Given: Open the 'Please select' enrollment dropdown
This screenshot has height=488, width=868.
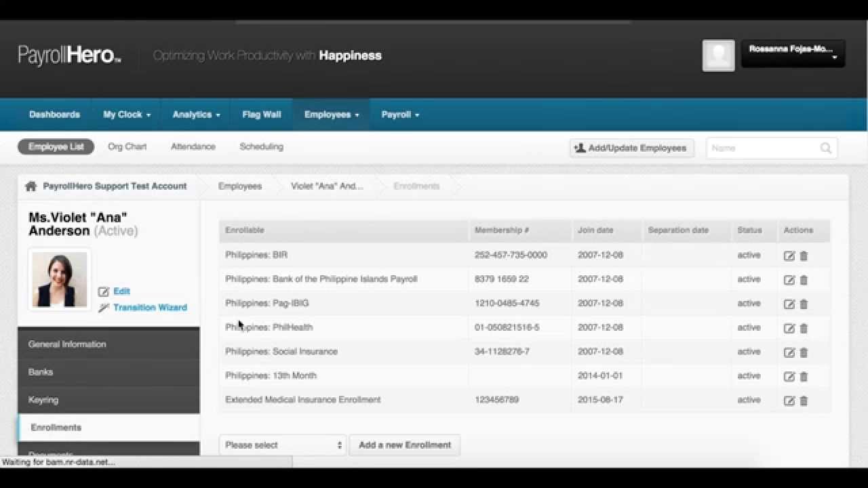Looking at the screenshot, I should click(x=283, y=445).
